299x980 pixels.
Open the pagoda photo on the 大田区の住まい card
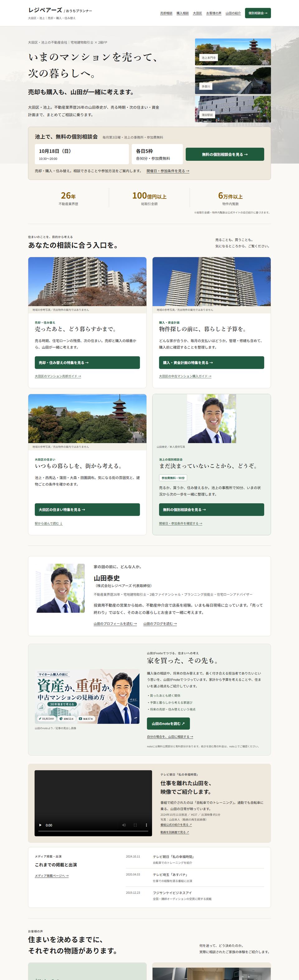[87, 418]
